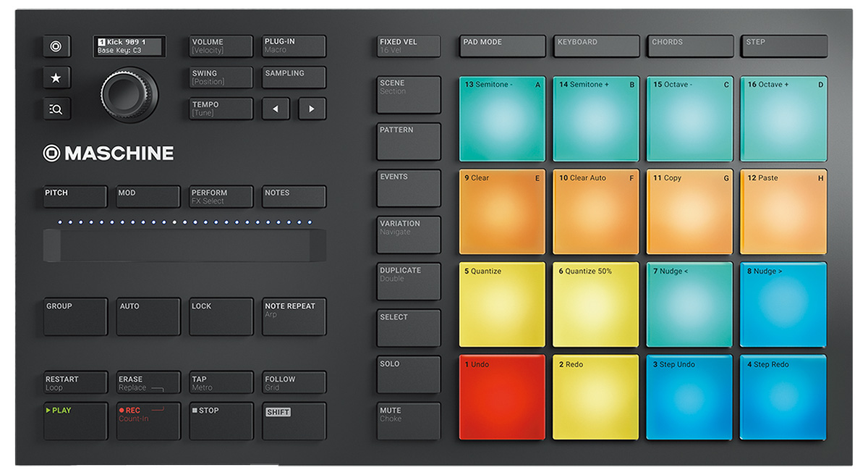The width and height of the screenshot is (868, 475).
Task: Tap orange pad 11 Copy
Action: [x=690, y=212]
